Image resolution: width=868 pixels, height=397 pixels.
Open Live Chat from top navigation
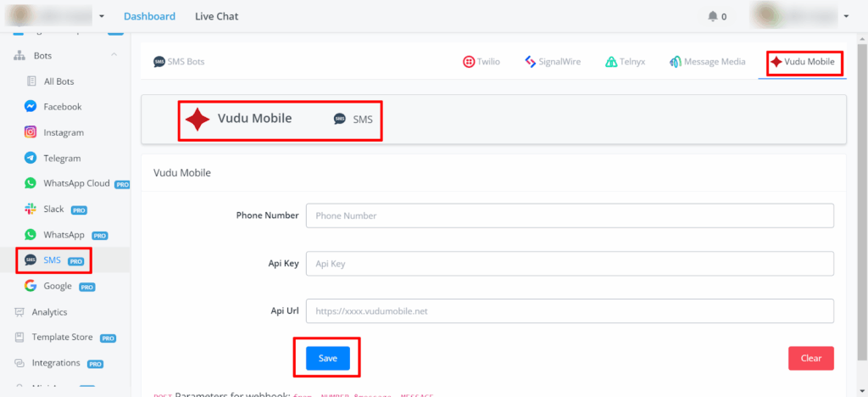(216, 16)
